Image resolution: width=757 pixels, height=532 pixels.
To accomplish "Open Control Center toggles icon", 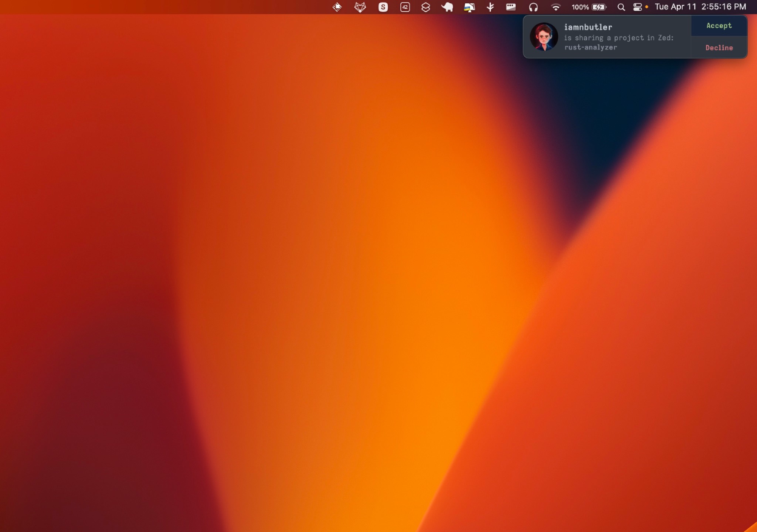I will coord(637,7).
